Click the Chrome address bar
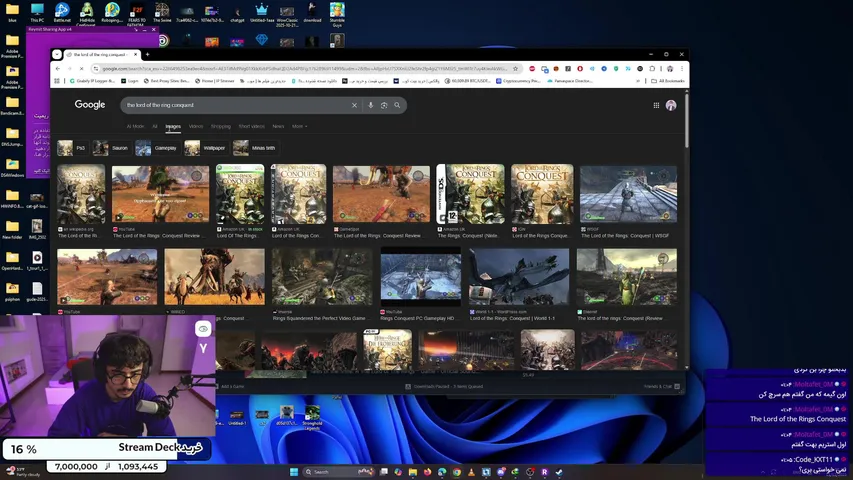The image size is (853, 480). (305, 69)
